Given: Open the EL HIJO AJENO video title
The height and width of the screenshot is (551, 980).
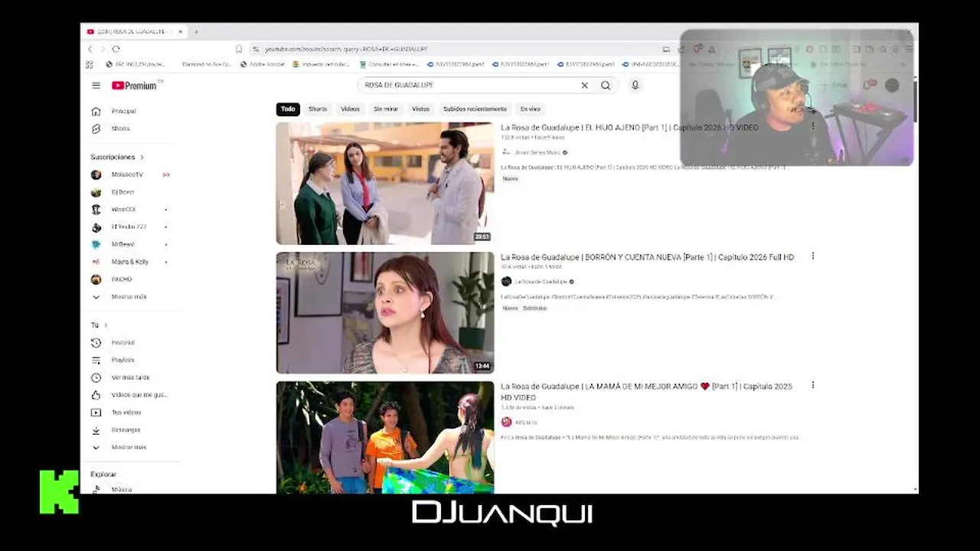Looking at the screenshot, I should [x=629, y=128].
